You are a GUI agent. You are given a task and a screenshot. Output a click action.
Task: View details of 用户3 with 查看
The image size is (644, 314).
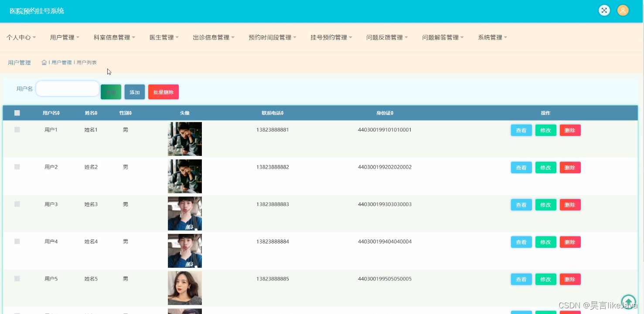[x=521, y=205]
